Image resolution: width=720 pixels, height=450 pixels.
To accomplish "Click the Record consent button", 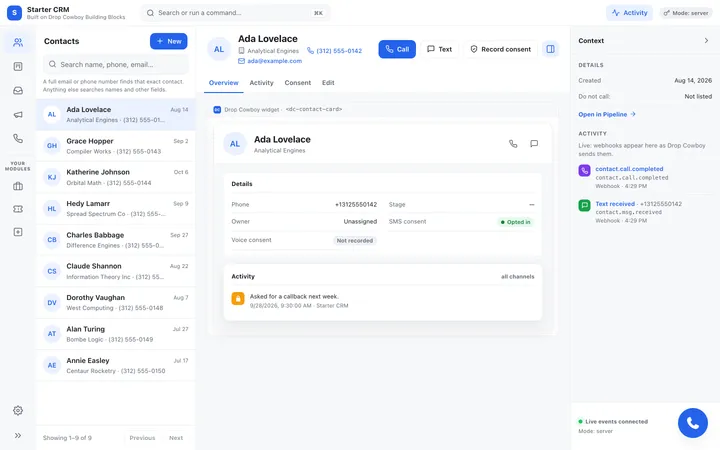I will click(501, 49).
